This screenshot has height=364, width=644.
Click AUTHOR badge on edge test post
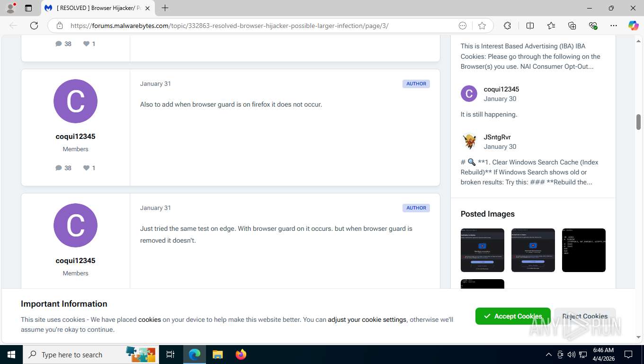pyautogui.click(x=416, y=208)
